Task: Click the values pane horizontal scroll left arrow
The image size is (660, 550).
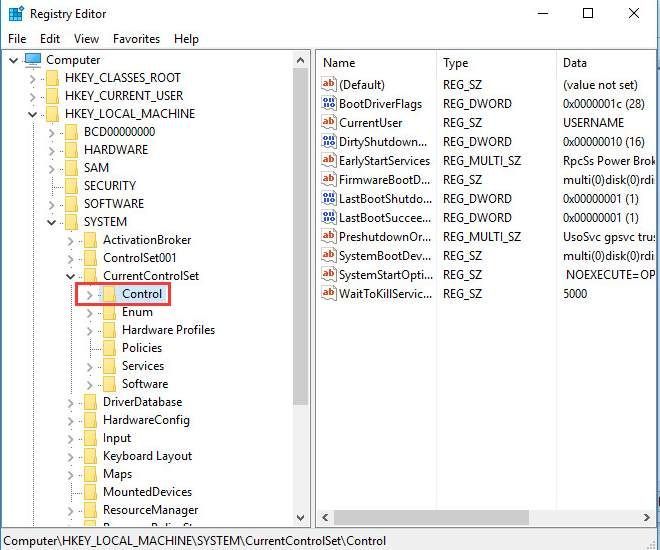Action: pyautogui.click(x=325, y=518)
